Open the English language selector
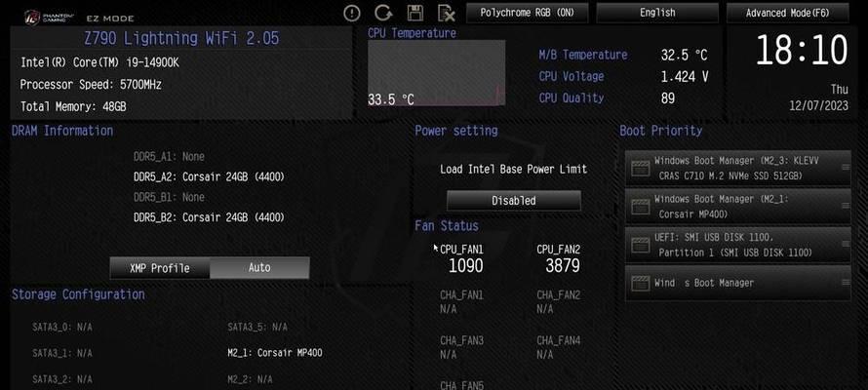The width and height of the screenshot is (868, 390). click(657, 13)
